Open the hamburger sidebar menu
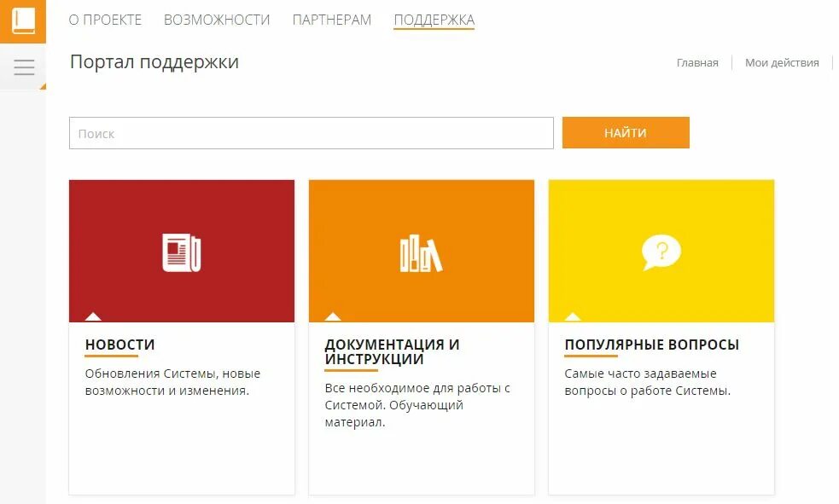The height and width of the screenshot is (504, 839). [23, 67]
